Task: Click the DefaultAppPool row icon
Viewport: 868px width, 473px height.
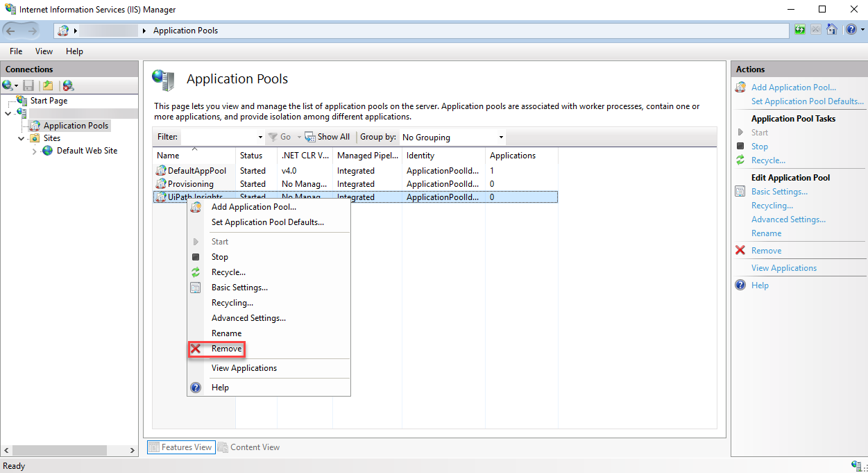Action: 161,170
